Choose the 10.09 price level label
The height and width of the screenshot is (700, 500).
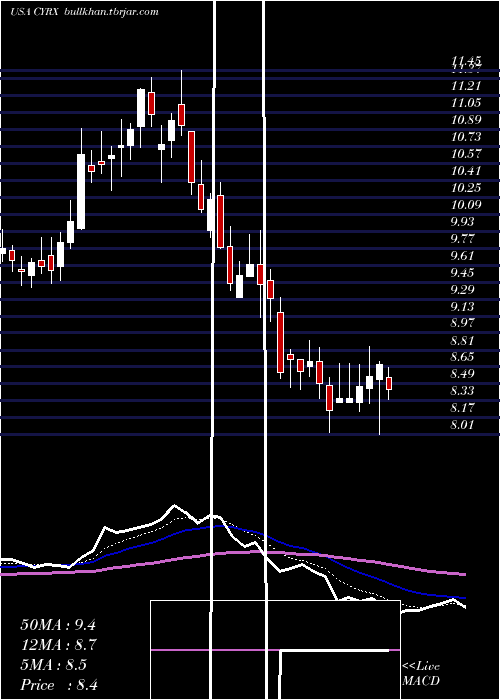tap(466, 205)
